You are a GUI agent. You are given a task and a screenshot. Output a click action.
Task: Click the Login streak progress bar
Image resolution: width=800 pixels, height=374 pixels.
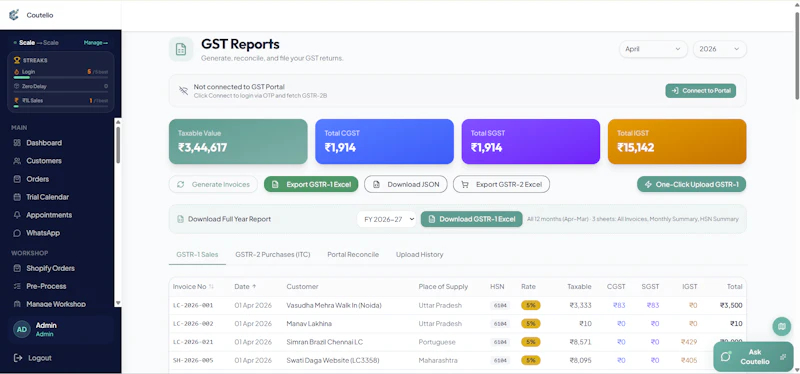61,78
